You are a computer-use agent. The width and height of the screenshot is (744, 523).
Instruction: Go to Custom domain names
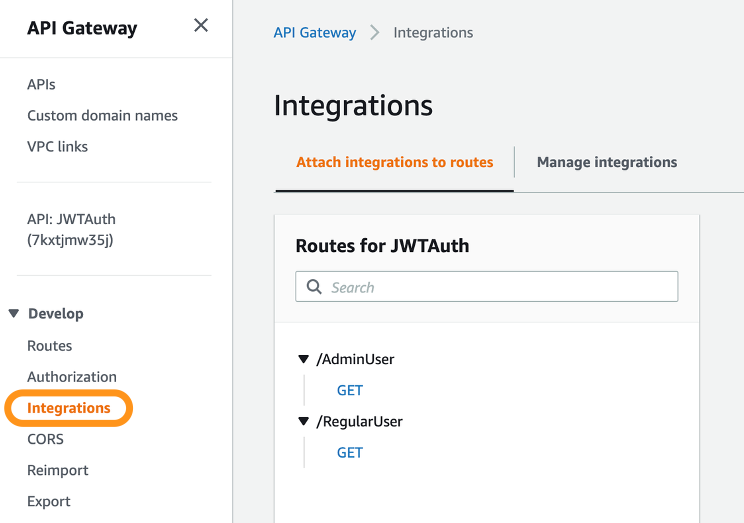102,116
